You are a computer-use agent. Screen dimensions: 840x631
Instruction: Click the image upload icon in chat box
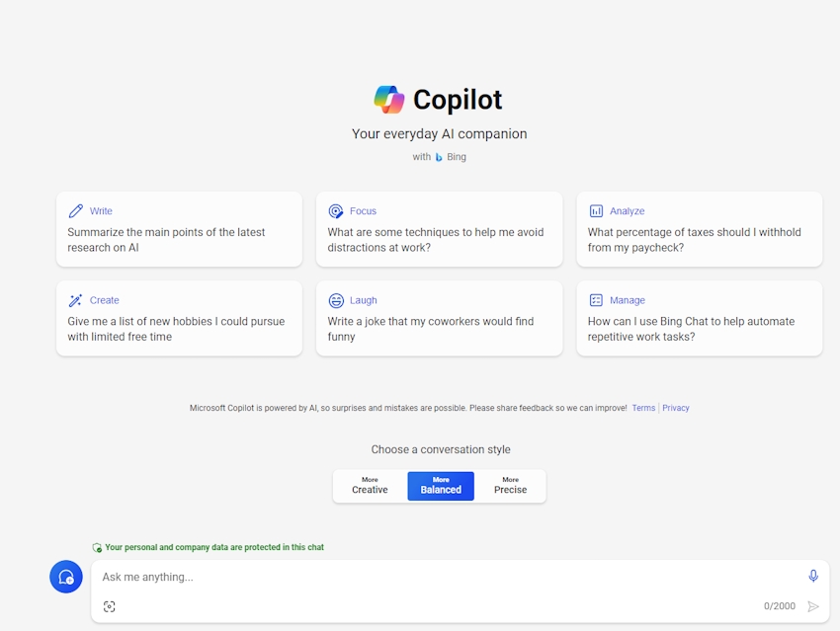[x=110, y=605]
